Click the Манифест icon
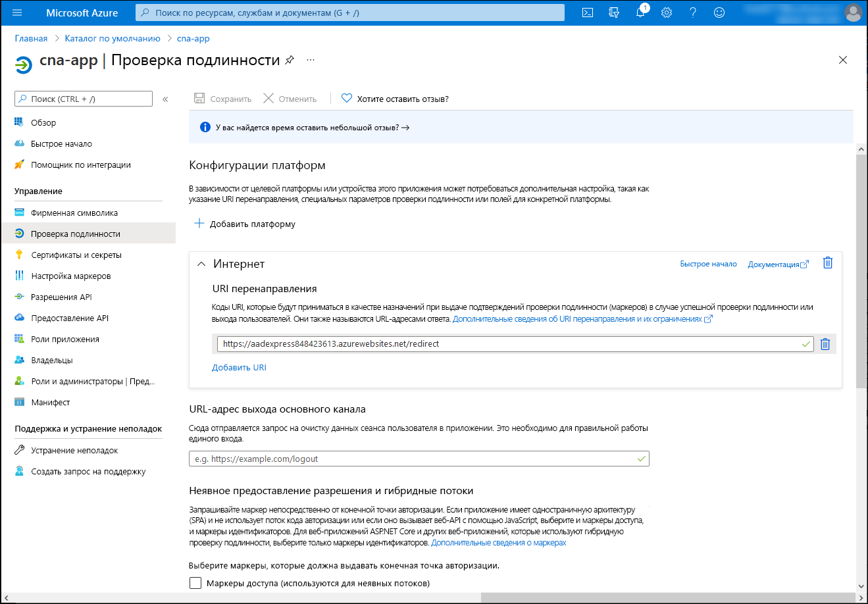 19,402
